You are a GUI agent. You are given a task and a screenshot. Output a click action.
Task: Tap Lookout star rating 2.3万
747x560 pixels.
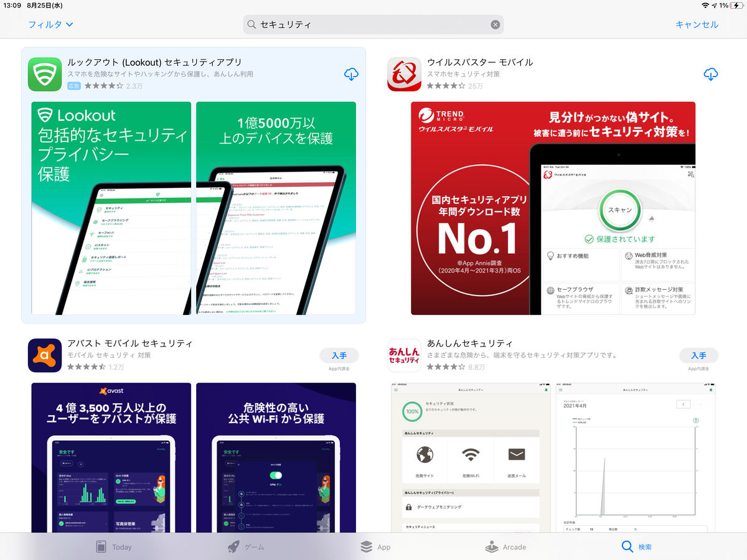pos(114,86)
